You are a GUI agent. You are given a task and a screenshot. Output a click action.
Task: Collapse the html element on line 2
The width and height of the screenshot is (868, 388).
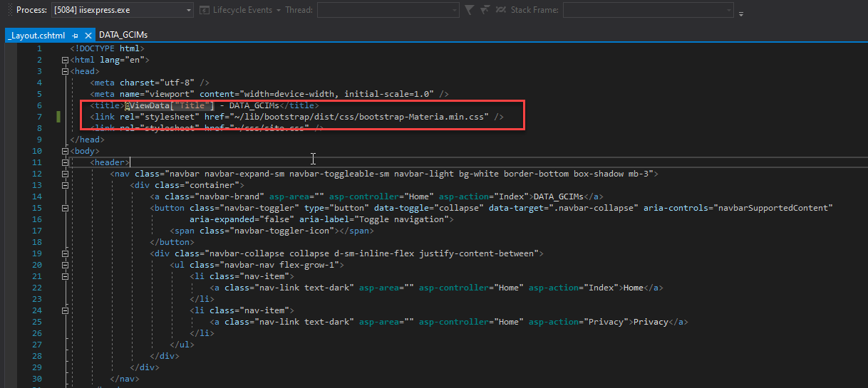66,60
